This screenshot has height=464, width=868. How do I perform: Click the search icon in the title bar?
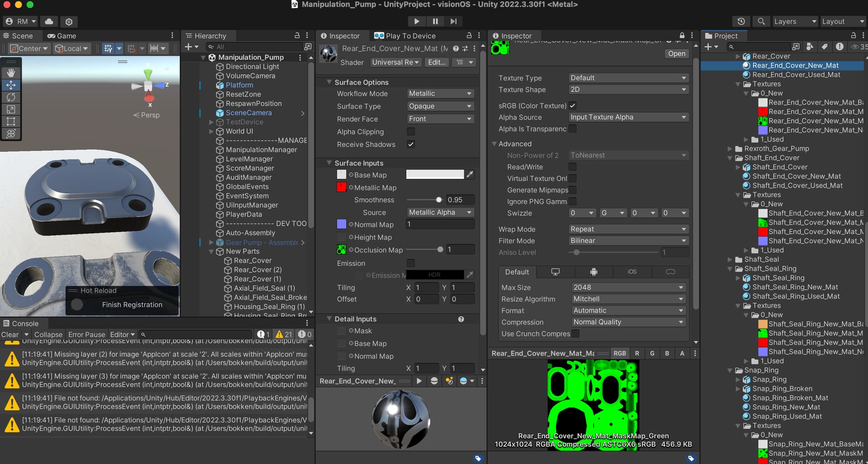tap(761, 21)
